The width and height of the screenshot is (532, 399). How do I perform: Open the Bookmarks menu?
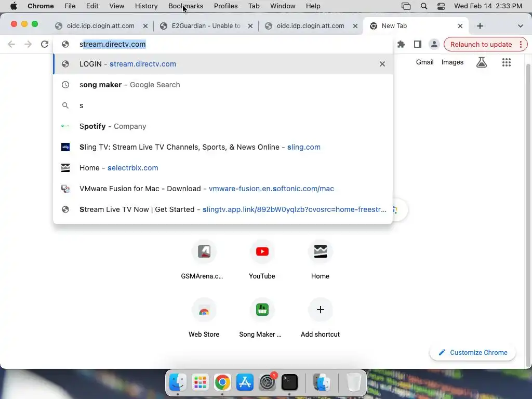point(185,6)
